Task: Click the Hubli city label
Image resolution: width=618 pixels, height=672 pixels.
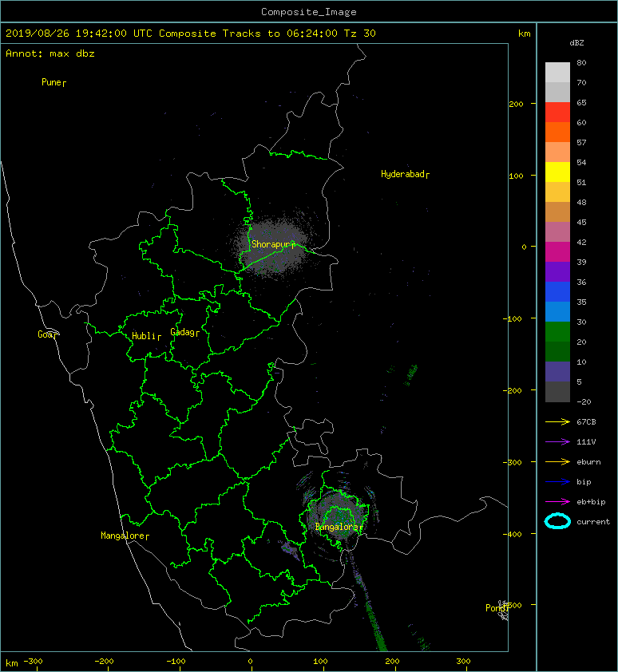Action: pyautogui.click(x=146, y=336)
